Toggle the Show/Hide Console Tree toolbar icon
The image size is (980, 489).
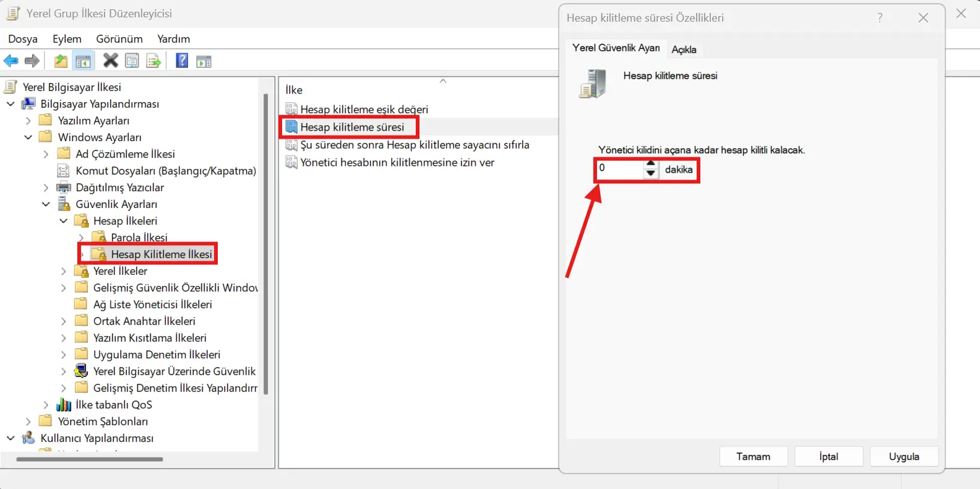pos(83,61)
